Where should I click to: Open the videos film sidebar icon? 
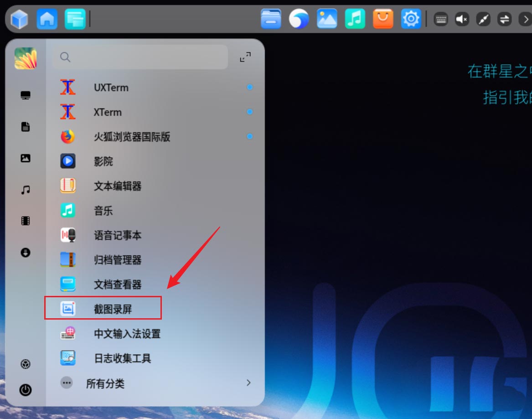(26, 221)
